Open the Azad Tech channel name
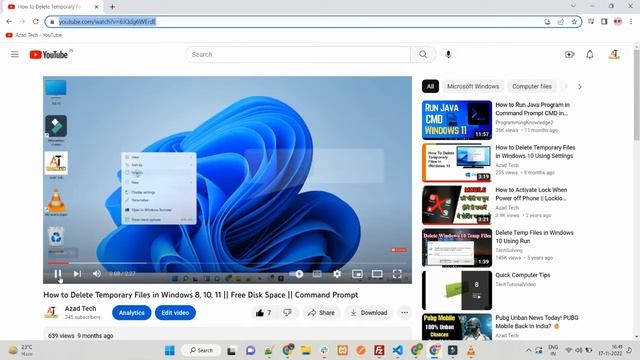The width and height of the screenshot is (640, 360). coord(80,309)
